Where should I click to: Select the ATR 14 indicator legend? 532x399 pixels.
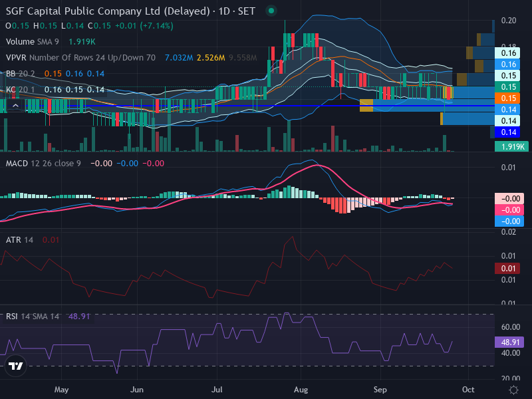pyautogui.click(x=19, y=240)
